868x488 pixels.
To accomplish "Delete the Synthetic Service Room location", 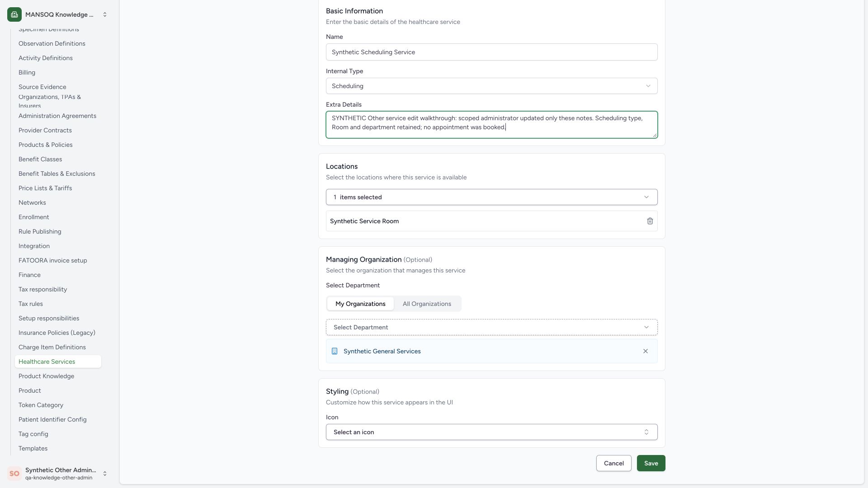I will (x=650, y=221).
